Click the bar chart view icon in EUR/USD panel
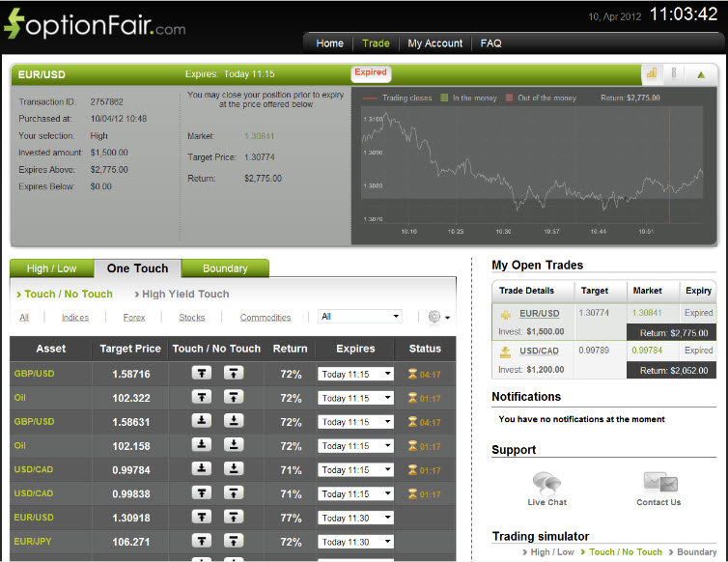728x562 pixels. pyautogui.click(x=652, y=73)
